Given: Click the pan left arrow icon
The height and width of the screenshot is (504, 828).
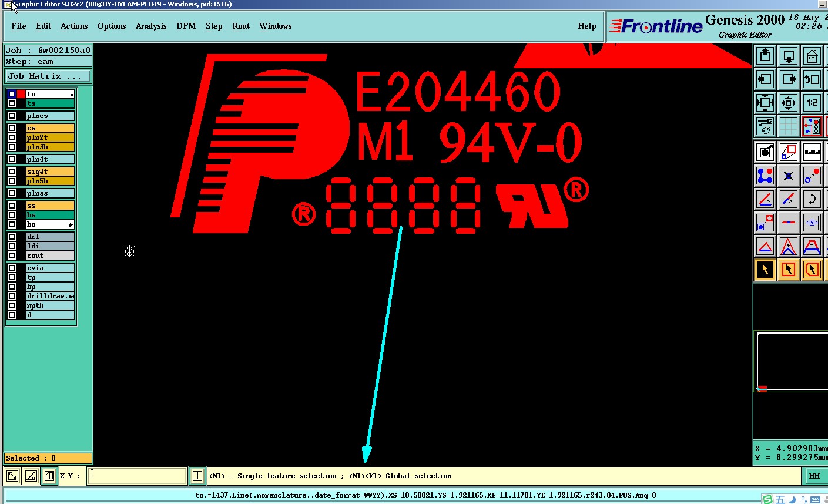Looking at the screenshot, I should click(765, 79).
